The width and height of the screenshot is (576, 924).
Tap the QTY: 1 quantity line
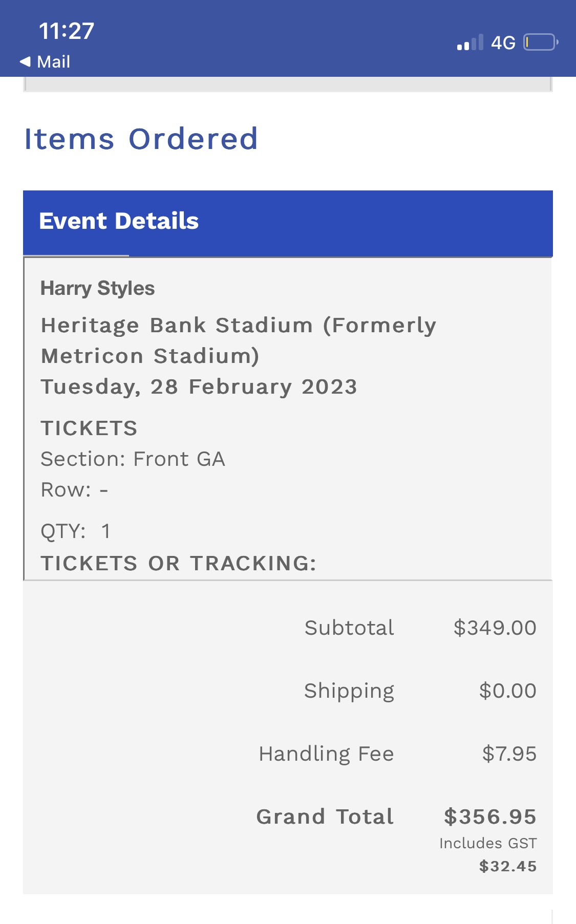click(76, 531)
